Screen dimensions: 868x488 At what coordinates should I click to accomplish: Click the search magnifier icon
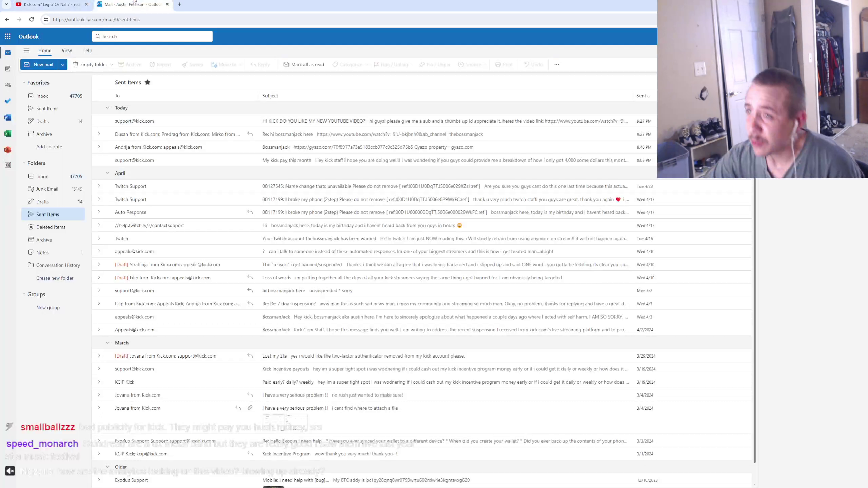98,36
